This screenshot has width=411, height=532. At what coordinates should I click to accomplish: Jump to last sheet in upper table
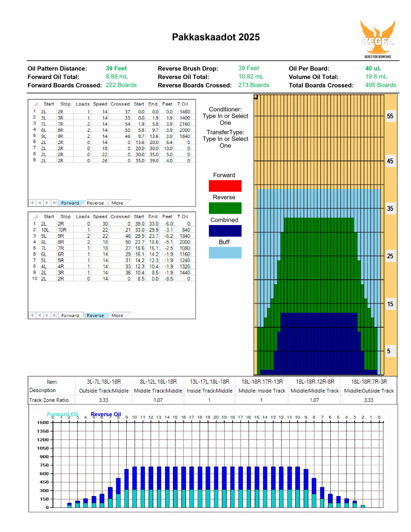[54, 203]
